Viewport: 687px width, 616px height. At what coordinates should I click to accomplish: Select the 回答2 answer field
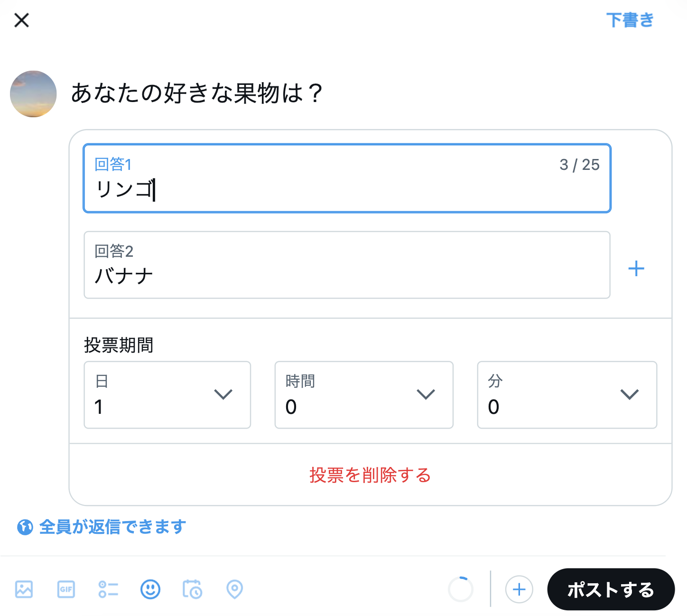[347, 265]
